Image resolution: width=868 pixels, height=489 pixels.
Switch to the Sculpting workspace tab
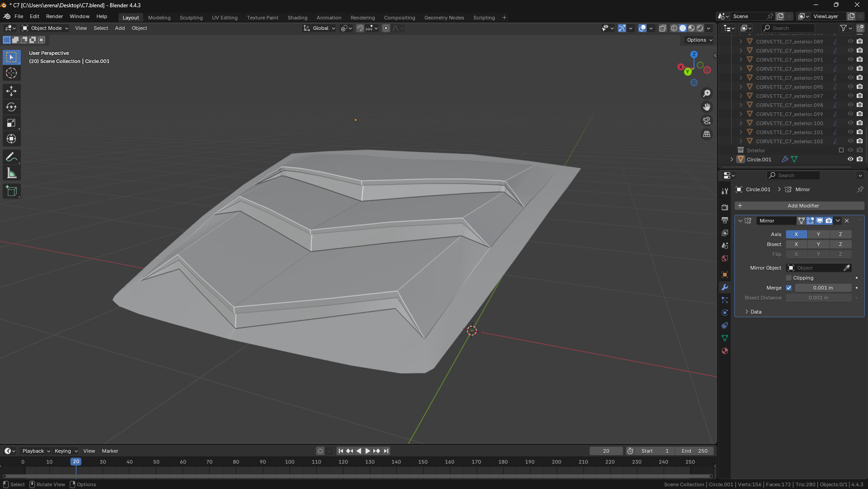tap(191, 18)
